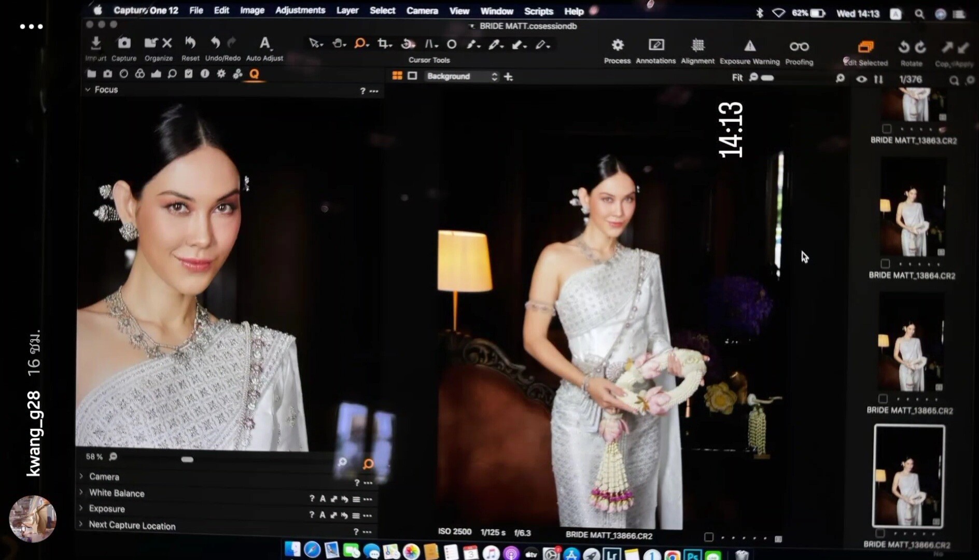
Task: Open the Adjustments menu
Action: [300, 10]
